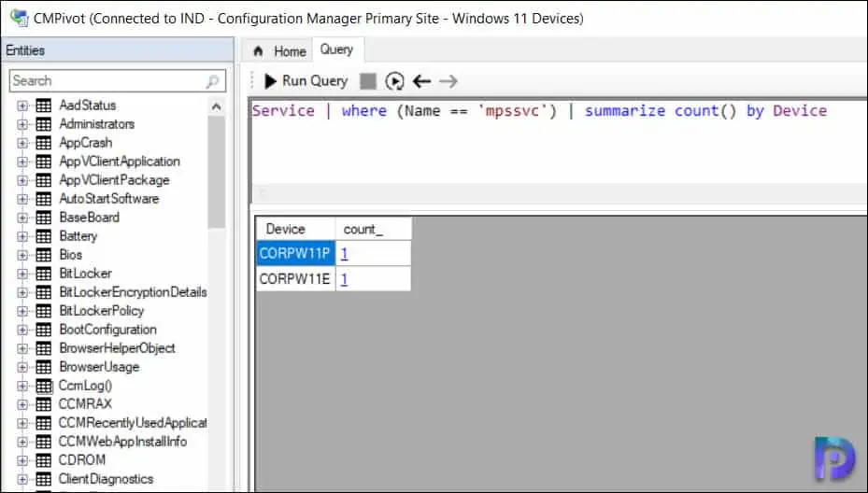Open the Home tab
Viewport: 868px width, 493px height.
(x=279, y=51)
